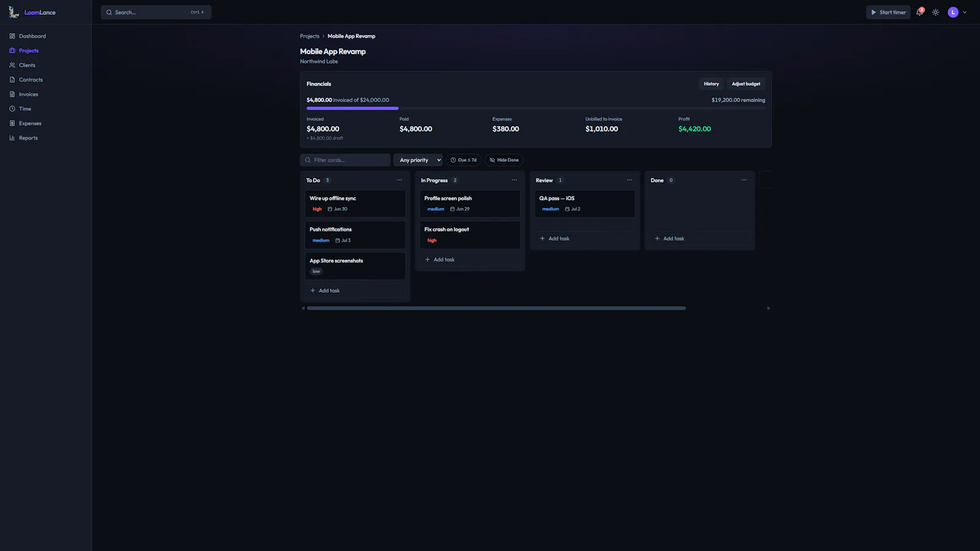Open notifications bell

pyautogui.click(x=919, y=12)
